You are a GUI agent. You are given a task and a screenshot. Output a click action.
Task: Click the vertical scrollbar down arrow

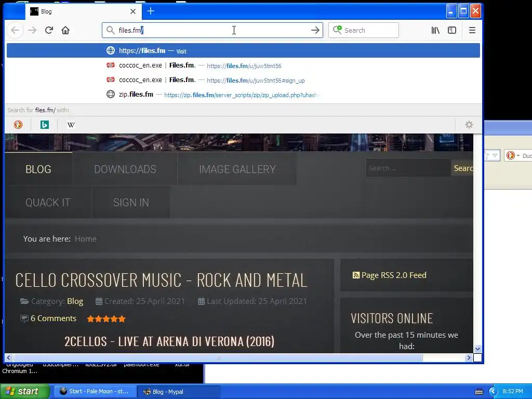[478, 349]
